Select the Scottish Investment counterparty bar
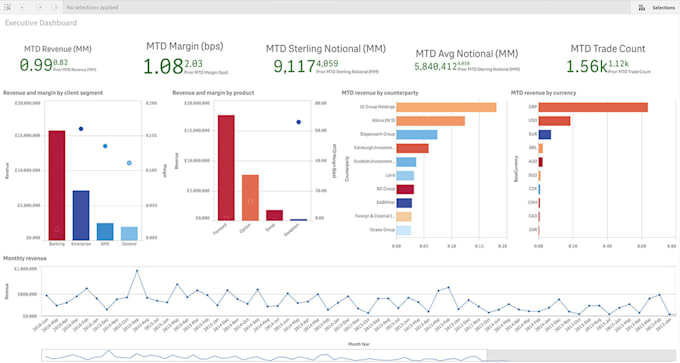Viewport: 680px width, 363px height. coord(406,162)
